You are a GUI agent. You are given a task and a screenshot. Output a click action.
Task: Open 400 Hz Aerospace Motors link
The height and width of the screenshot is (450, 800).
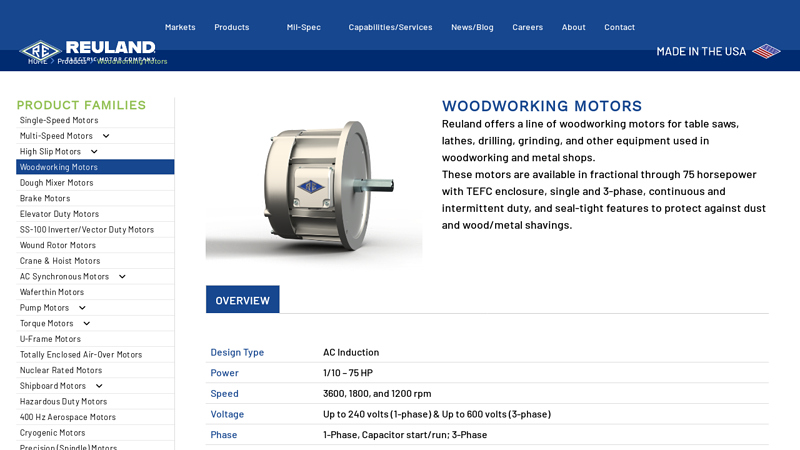[67, 417]
